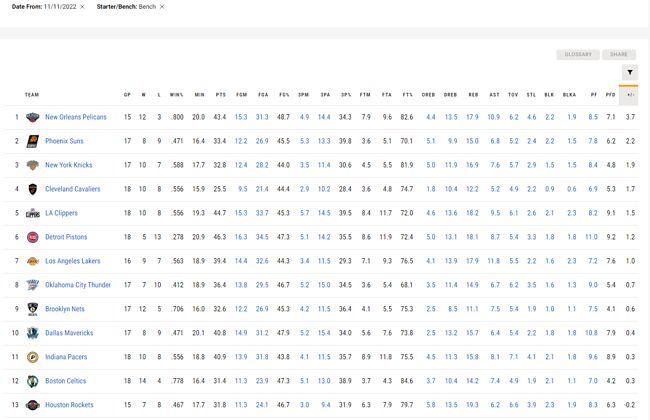Sort table by TOV column header
650x420 pixels.
point(513,95)
